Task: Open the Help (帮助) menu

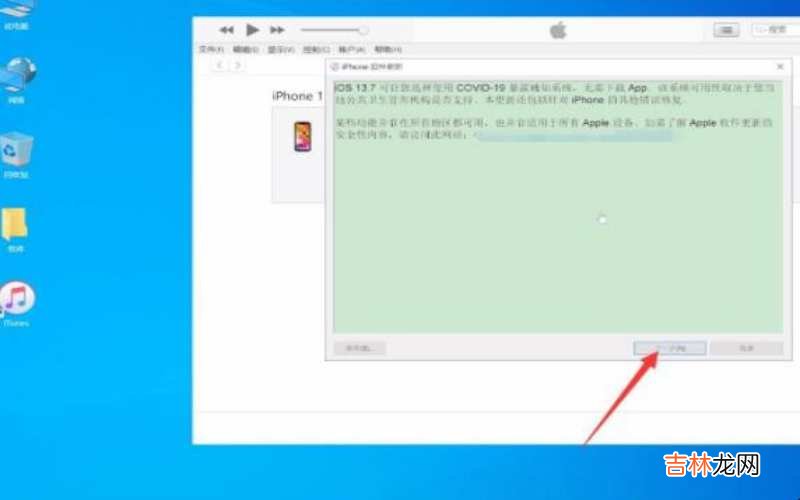Action: [x=387, y=49]
